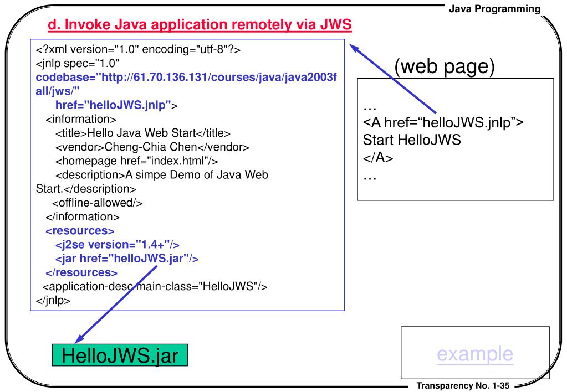Click the "all/jws/" codebase continuation text

[x=58, y=91]
